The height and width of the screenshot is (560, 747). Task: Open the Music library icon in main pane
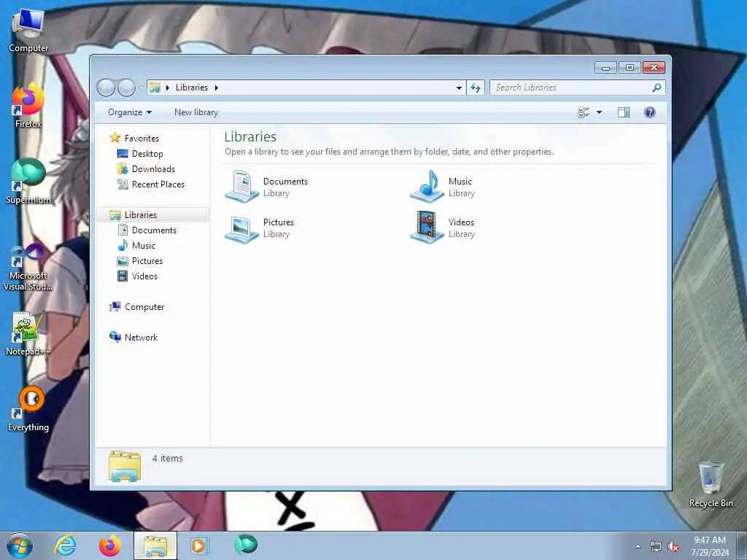click(427, 186)
